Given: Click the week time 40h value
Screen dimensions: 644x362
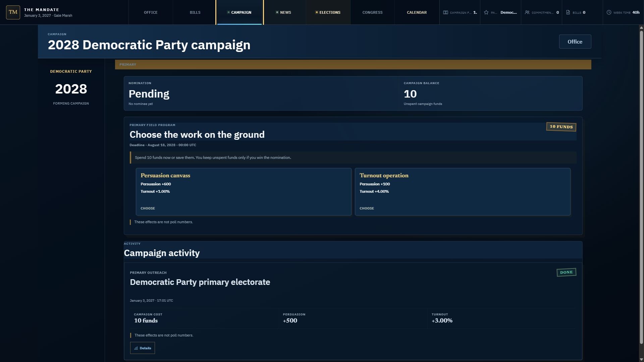Looking at the screenshot, I should tap(636, 12).
